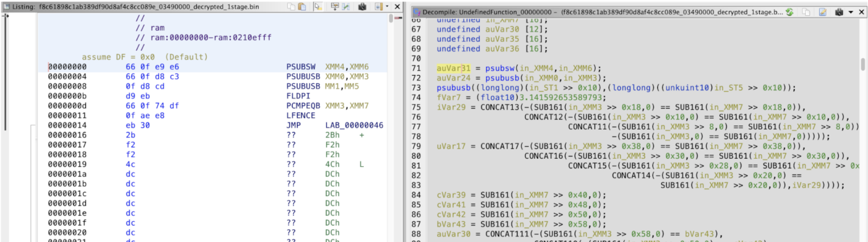Screen dimensions: 868x242
Task: Select the highlighted auVar31 variable on line 71
Action: pyautogui.click(x=453, y=68)
